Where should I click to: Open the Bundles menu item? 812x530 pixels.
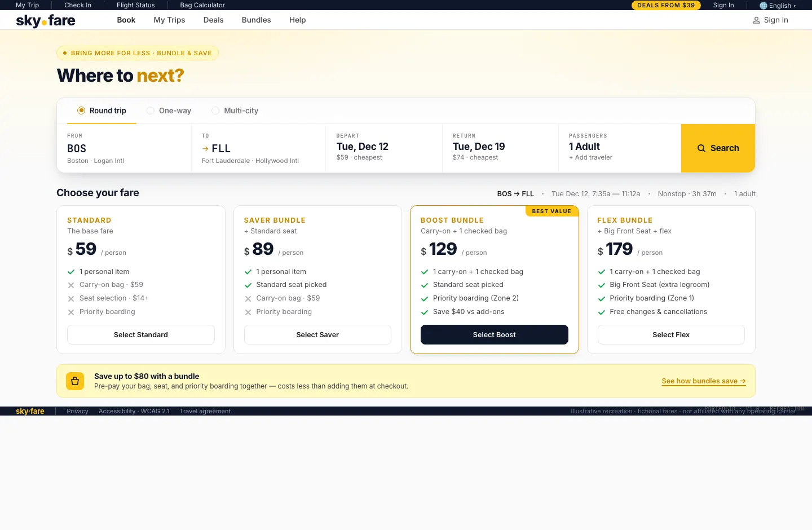(256, 20)
